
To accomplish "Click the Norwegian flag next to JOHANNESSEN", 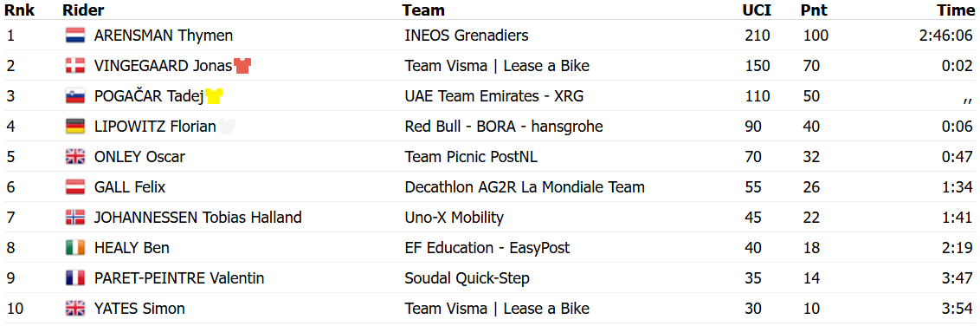I will [x=75, y=218].
